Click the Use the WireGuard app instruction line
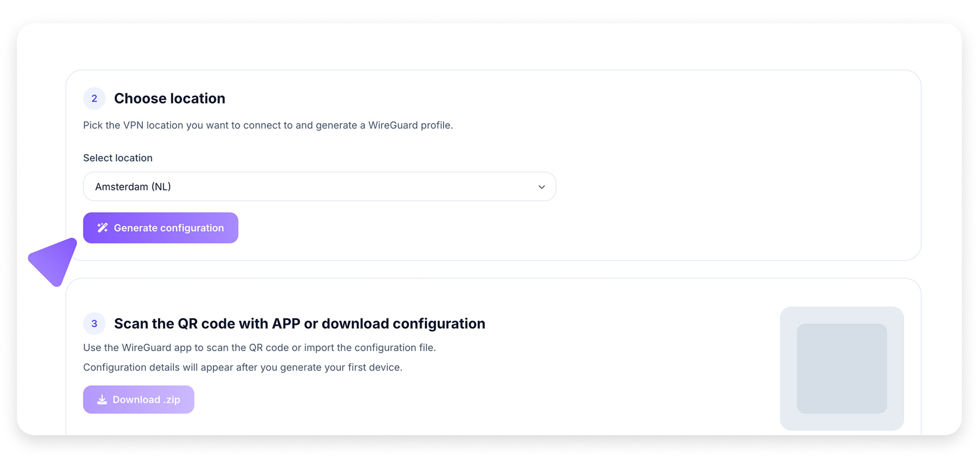Image resolution: width=980 pixels, height=464 pixels. point(259,348)
